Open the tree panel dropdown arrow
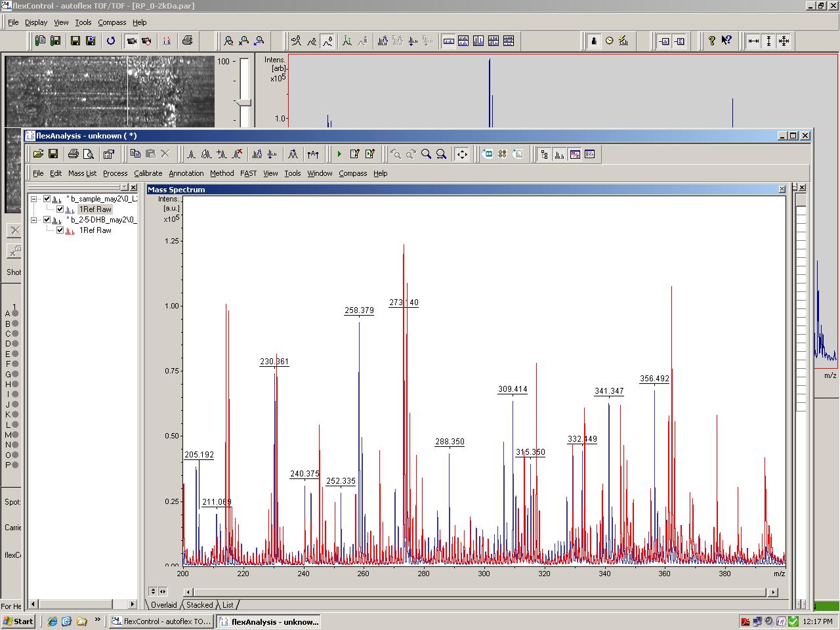Viewport: 840px width, 630px height. [x=124, y=188]
